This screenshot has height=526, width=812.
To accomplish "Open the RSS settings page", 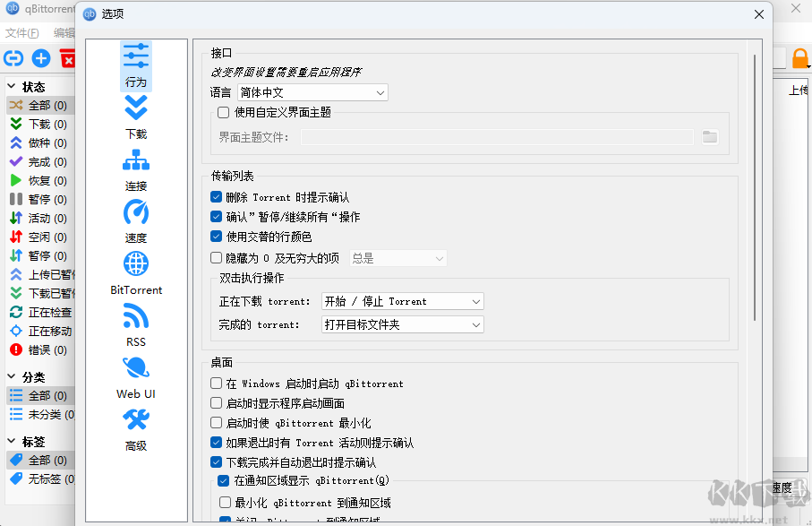I will coord(136,325).
